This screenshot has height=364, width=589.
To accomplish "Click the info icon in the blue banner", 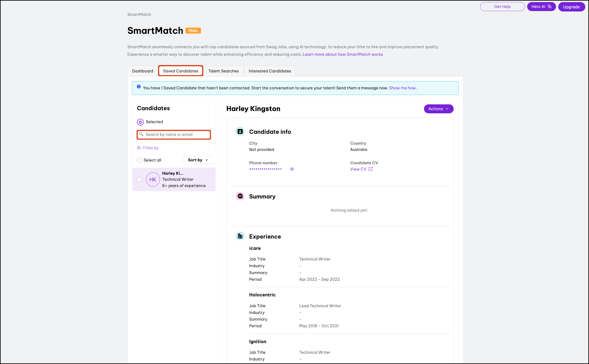I will pos(138,87).
